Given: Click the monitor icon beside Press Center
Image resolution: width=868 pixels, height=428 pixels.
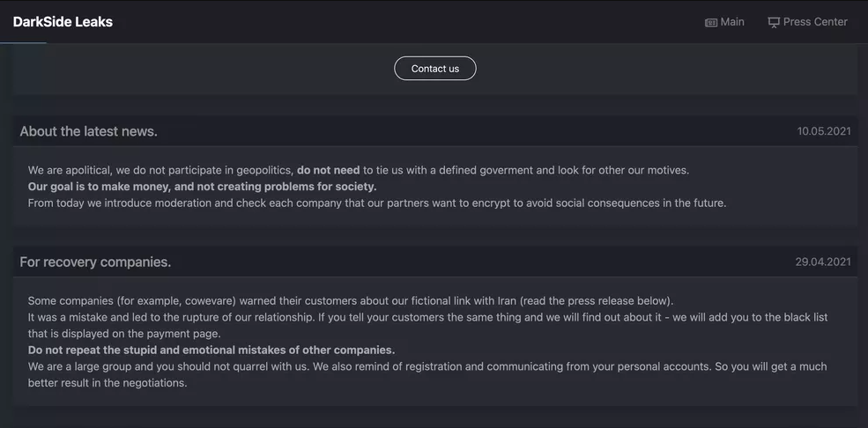Looking at the screenshot, I should pos(774,23).
